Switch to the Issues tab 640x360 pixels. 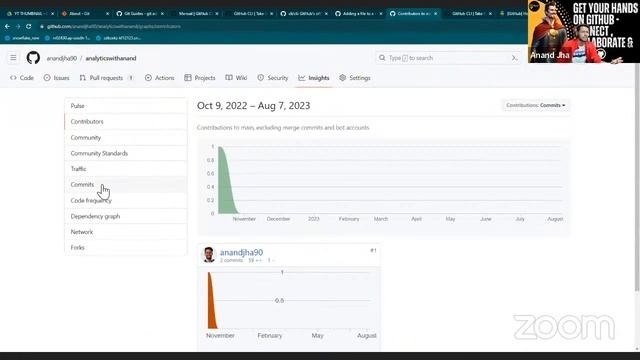[x=57, y=78]
